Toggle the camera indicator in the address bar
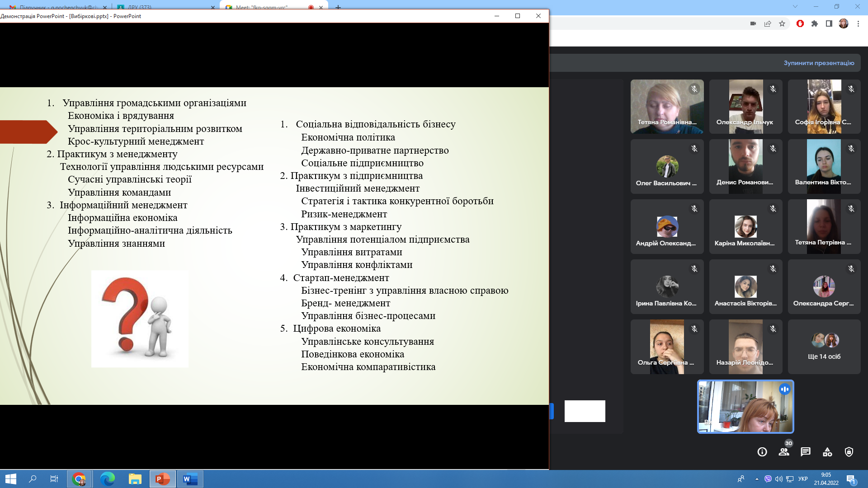868x488 pixels. 753,23
